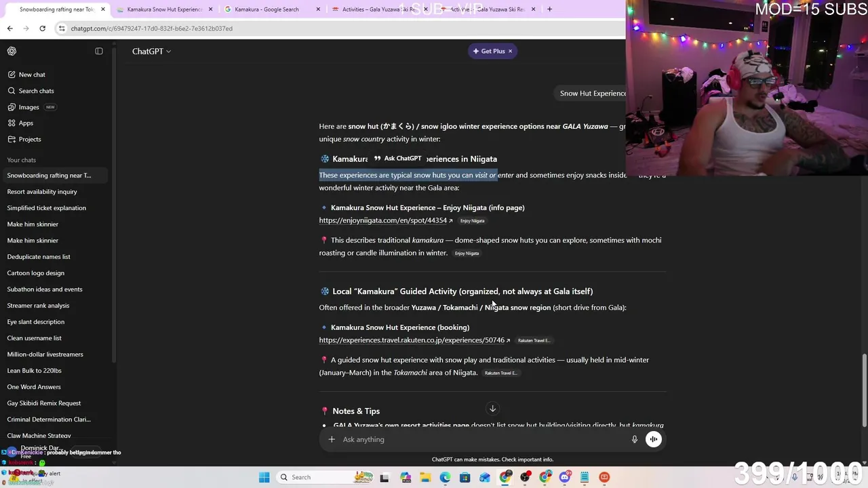
Task: Open Outlook from the taskbar
Action: pyautogui.click(x=485, y=477)
